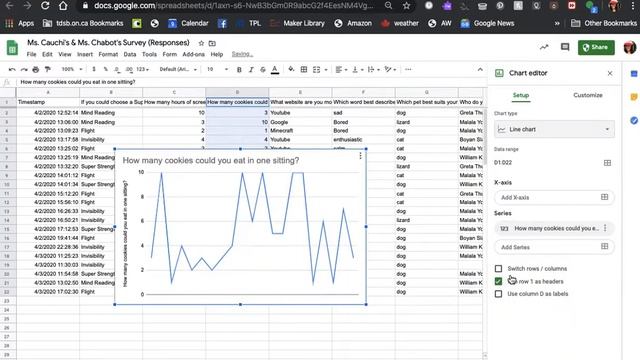Toggle Use column D as labels checkbox
The image size is (640, 360).
498,294
